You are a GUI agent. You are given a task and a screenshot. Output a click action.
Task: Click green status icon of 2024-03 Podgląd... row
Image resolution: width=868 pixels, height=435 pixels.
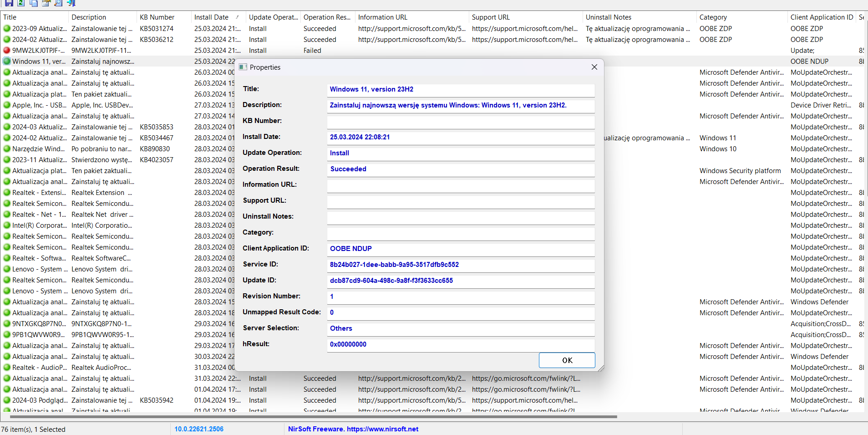[x=7, y=400]
